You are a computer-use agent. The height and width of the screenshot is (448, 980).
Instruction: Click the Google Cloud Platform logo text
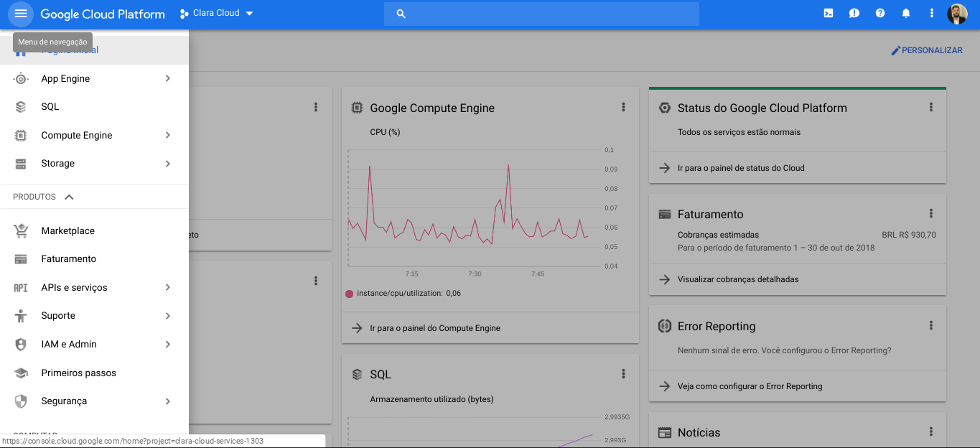coord(103,14)
